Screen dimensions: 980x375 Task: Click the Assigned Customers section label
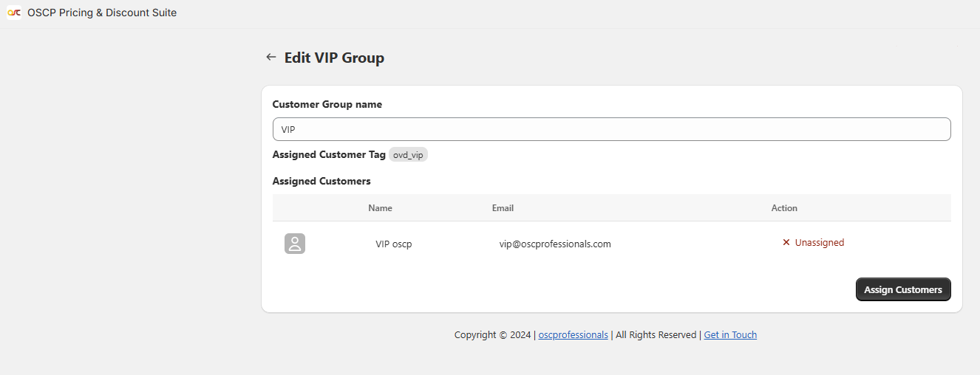point(321,181)
